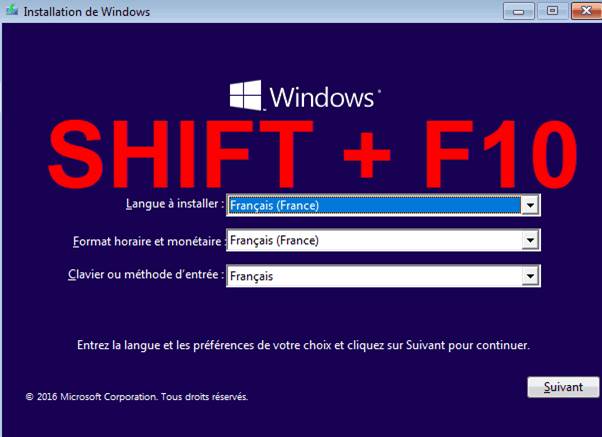Viewport: 602px width, 437px height.
Task: Click the instruction text mentioning Suivant
Action: pos(303,345)
